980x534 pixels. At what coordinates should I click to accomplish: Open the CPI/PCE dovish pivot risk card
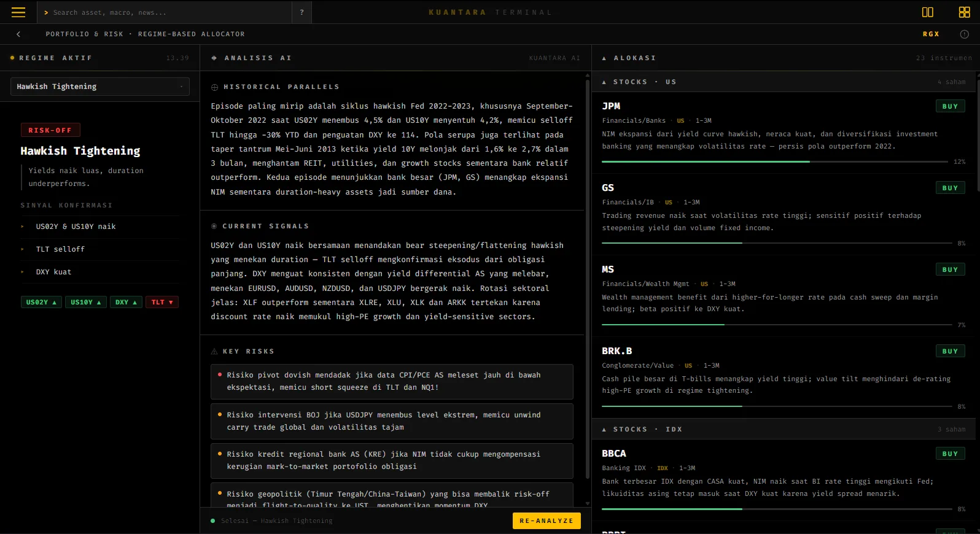coord(392,381)
